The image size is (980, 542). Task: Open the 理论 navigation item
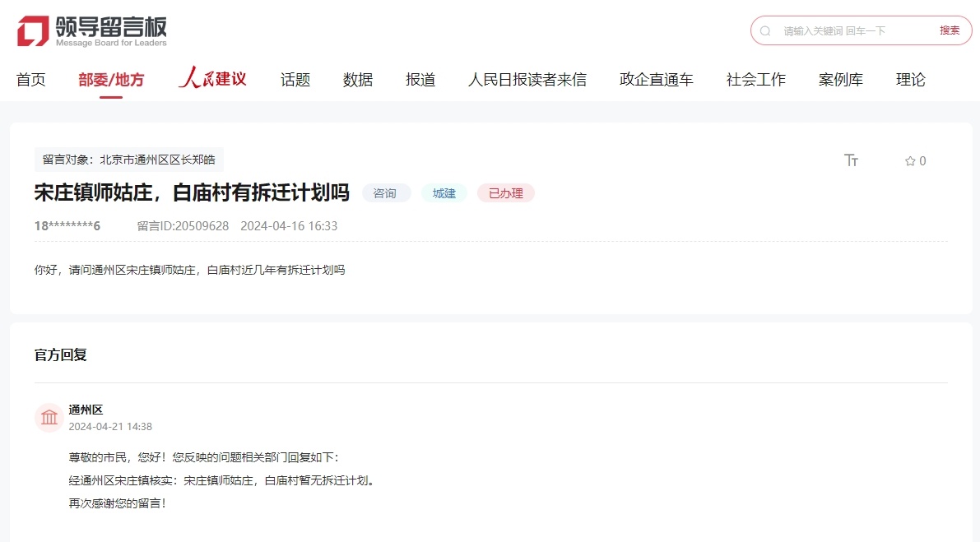(x=911, y=80)
